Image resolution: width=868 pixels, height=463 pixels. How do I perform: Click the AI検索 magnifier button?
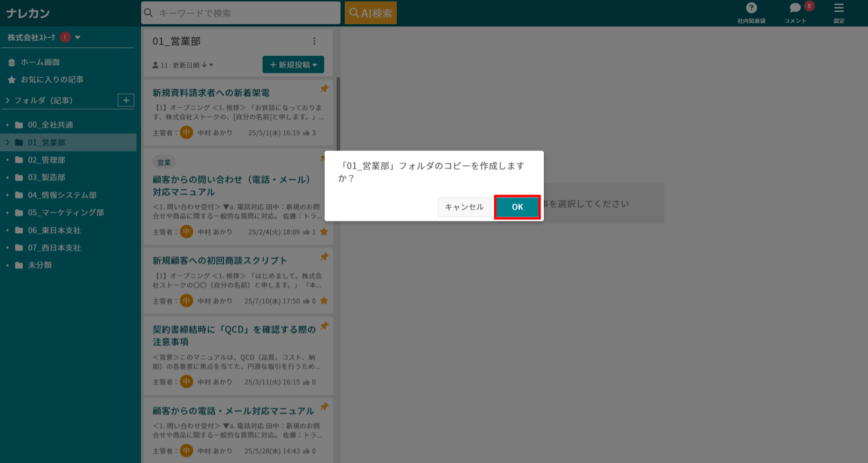click(370, 12)
